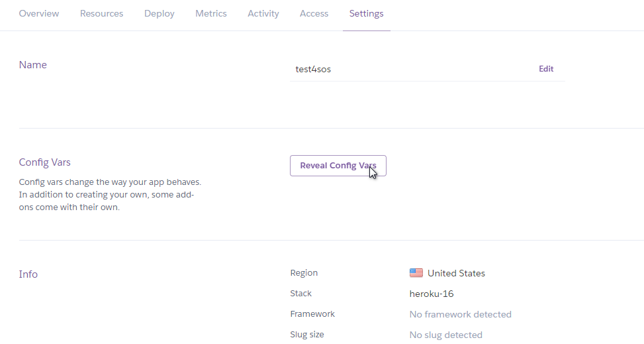Reveal the config vars
The width and height of the screenshot is (644, 344).
point(338,166)
